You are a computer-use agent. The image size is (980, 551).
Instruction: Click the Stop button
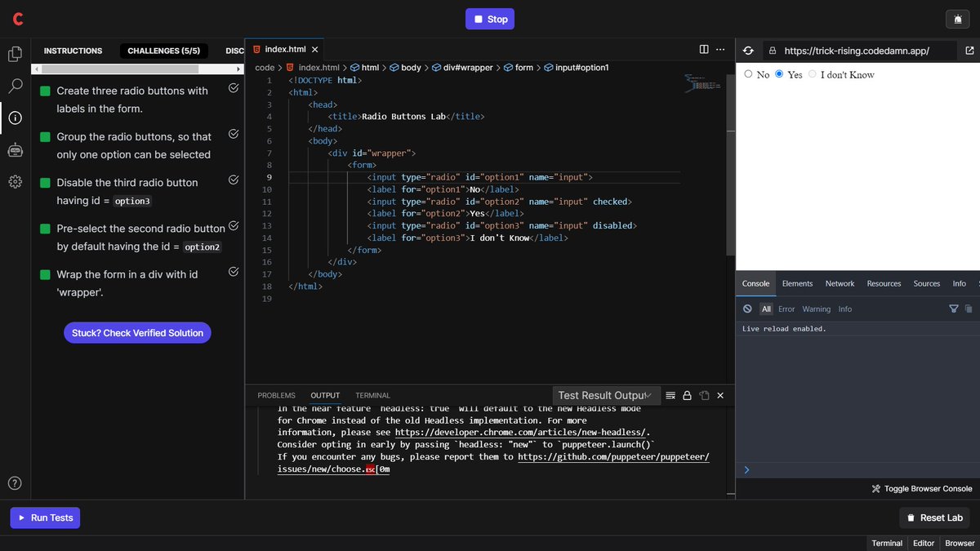(x=490, y=19)
